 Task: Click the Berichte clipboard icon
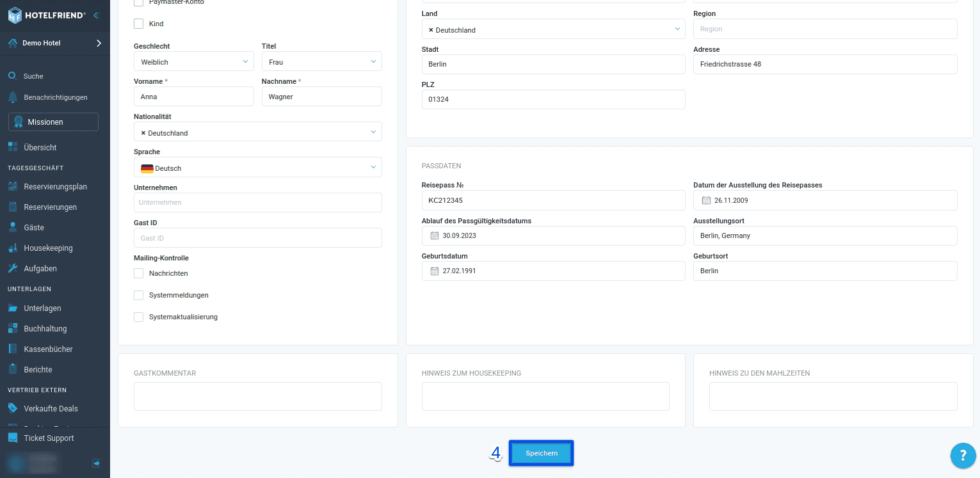pos(13,369)
